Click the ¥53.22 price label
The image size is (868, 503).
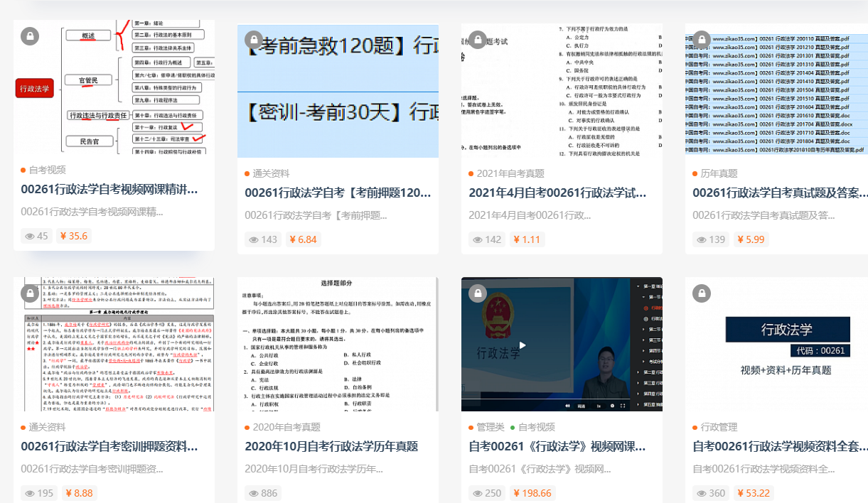pyautogui.click(x=753, y=493)
